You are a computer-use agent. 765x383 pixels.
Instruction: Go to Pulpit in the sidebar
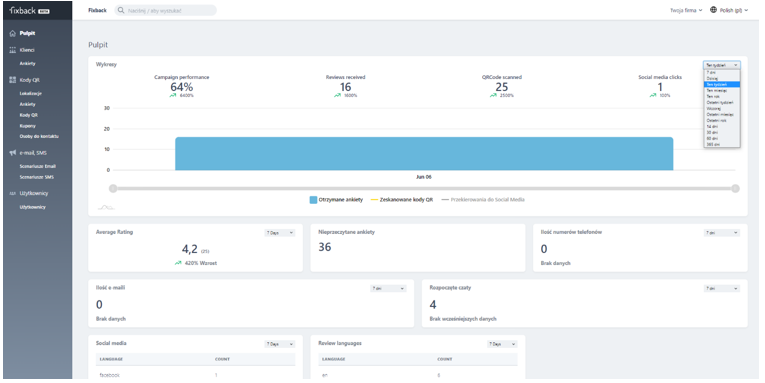click(x=27, y=33)
